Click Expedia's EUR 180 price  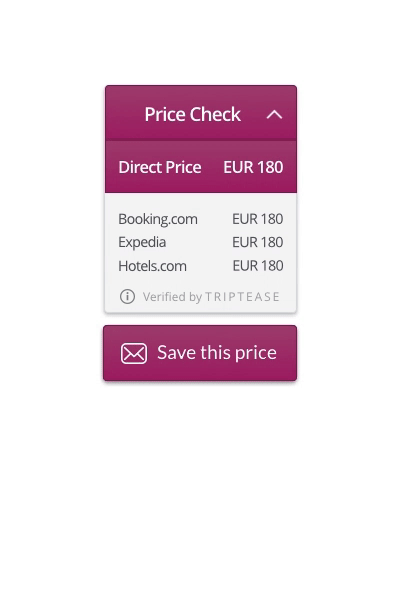point(258,242)
